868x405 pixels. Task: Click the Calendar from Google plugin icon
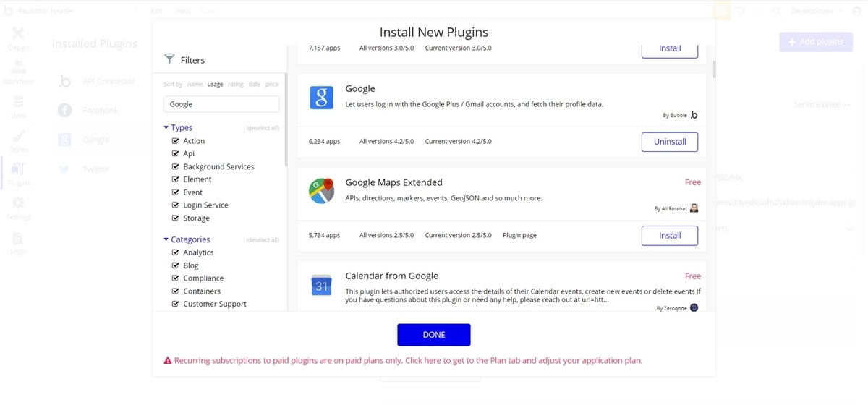click(x=321, y=286)
